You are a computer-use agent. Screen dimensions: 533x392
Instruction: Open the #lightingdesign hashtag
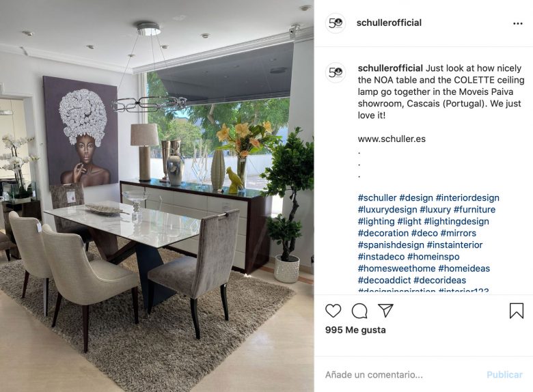(x=456, y=221)
